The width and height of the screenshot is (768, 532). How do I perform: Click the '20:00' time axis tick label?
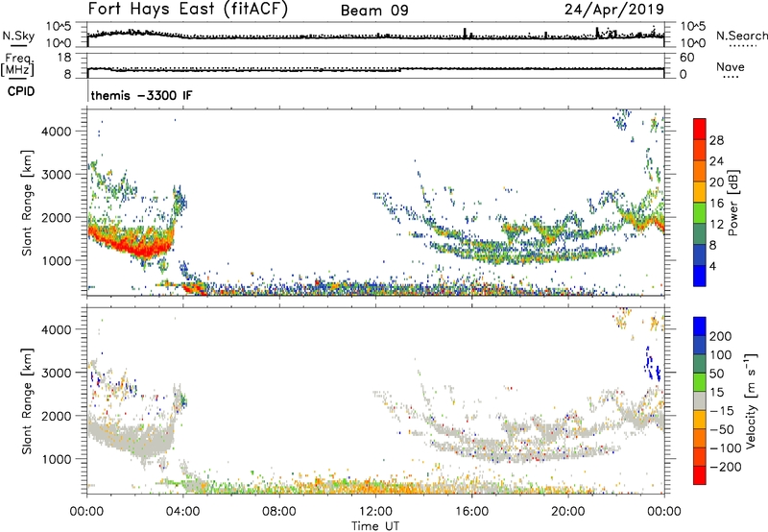(567, 512)
